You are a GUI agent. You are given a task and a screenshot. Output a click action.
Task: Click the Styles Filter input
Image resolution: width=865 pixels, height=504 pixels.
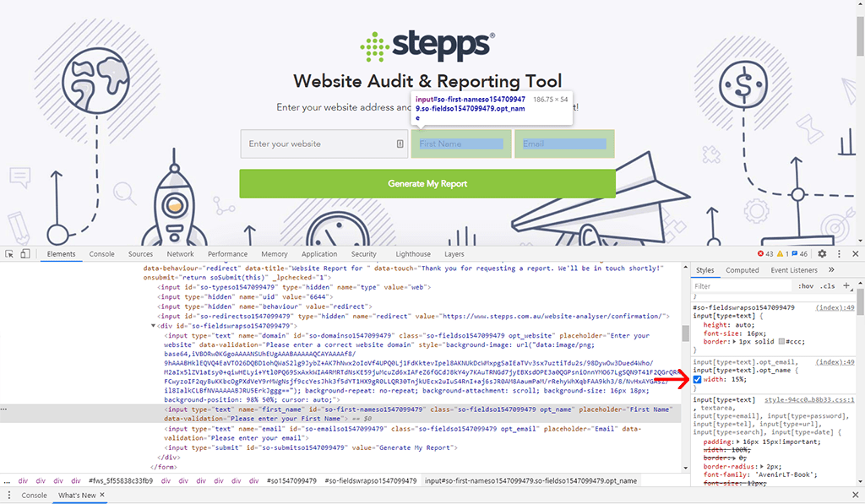[742, 285]
